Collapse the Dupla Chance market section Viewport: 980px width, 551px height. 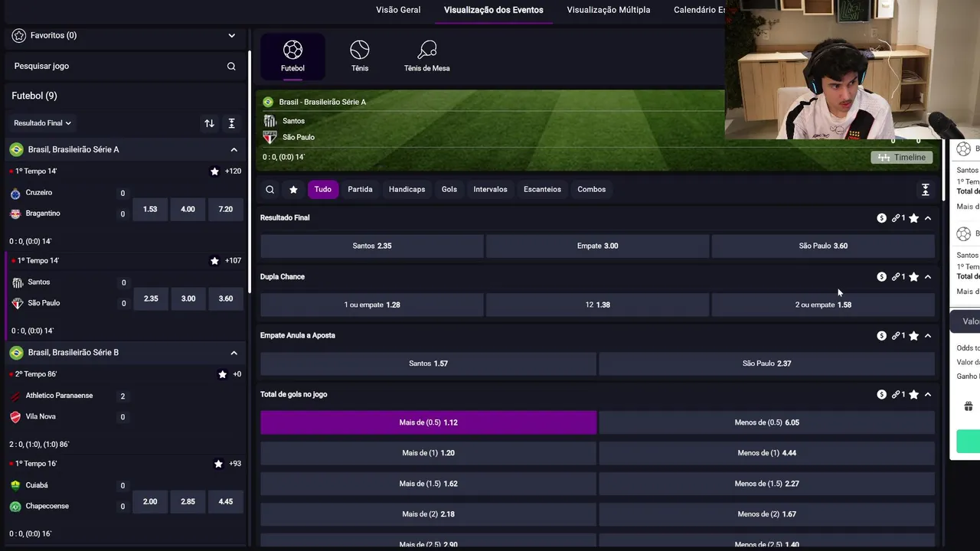pos(928,277)
